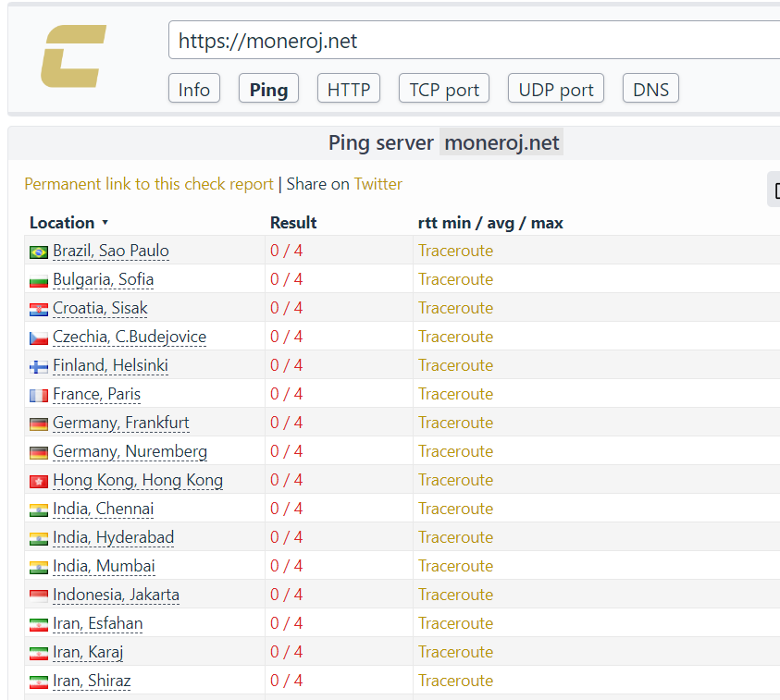Open the DNS check tab
The width and height of the screenshot is (780, 700).
[x=650, y=90]
